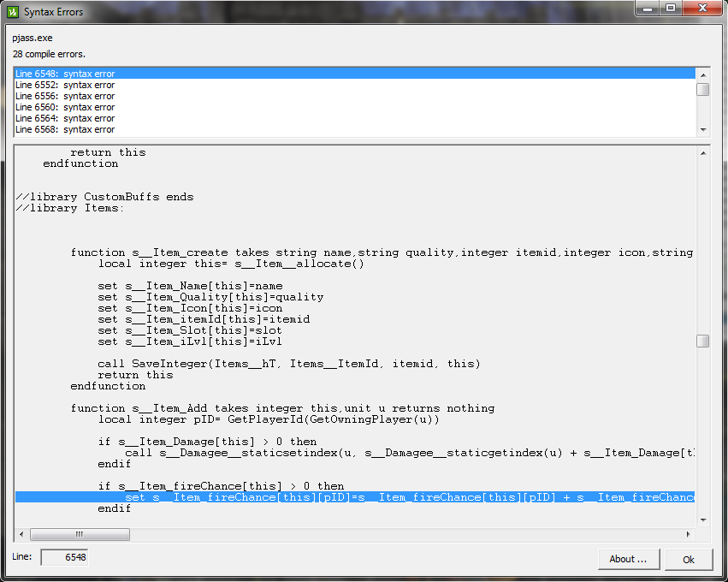728x582 pixels.
Task: Select error Line 6552: syntax error
Action: 355,85
